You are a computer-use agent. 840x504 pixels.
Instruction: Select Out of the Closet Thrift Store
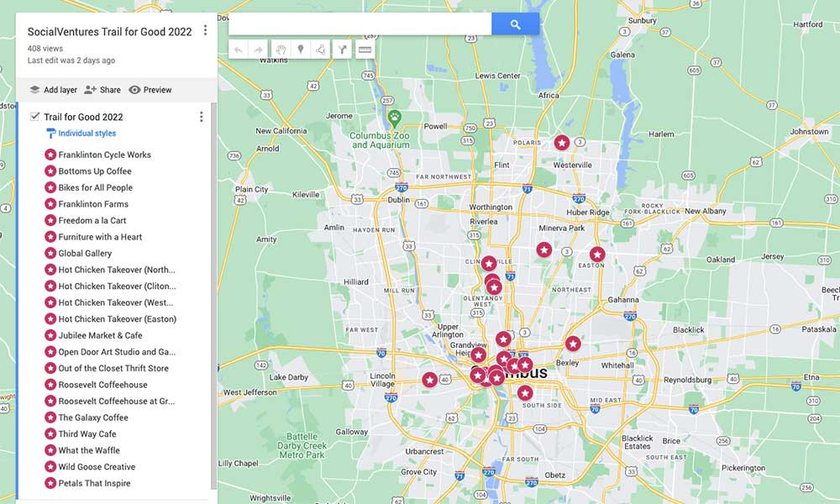(113, 369)
